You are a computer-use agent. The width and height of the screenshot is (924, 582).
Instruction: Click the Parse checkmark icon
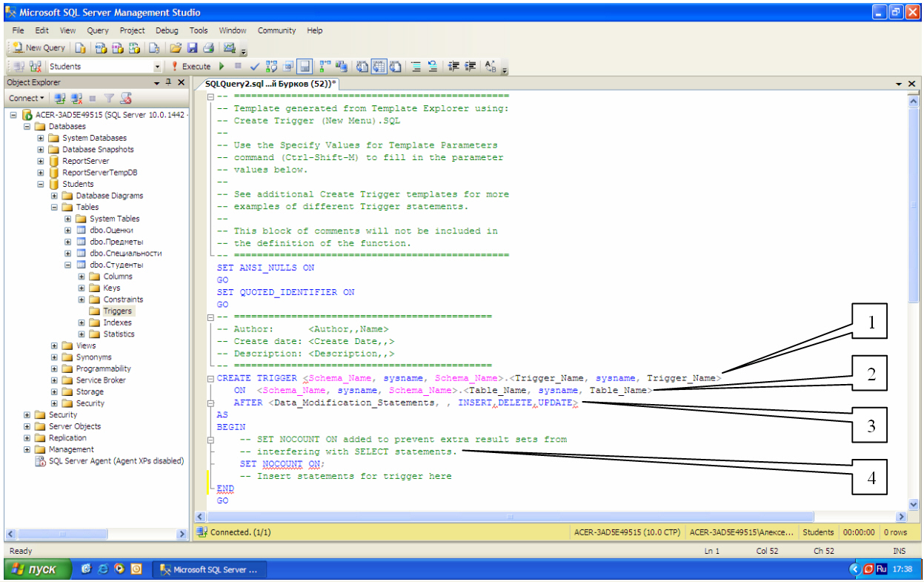tap(254, 66)
